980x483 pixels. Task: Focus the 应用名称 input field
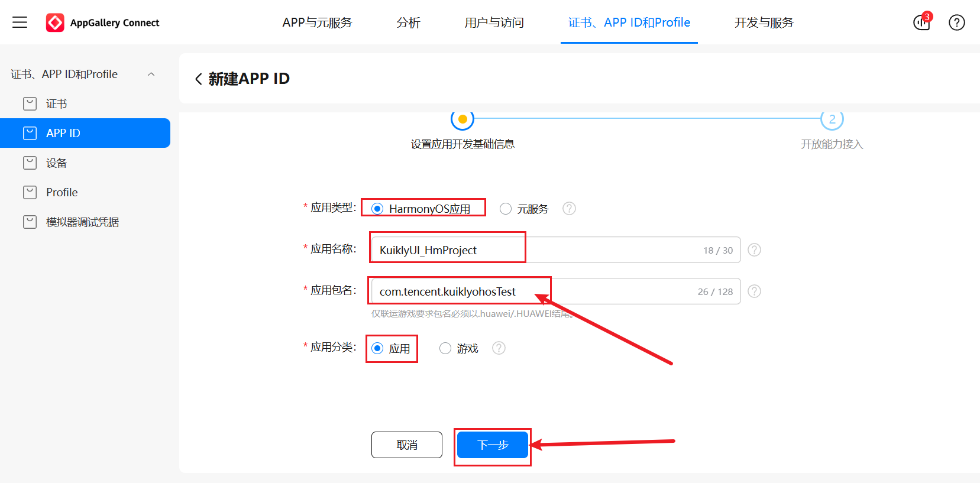(556, 250)
